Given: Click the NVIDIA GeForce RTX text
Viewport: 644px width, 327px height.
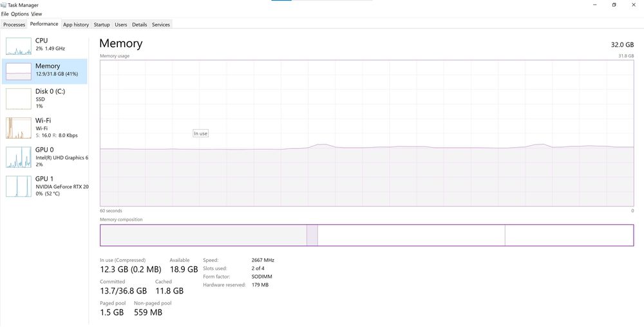Looking at the screenshot, I should (62, 187).
